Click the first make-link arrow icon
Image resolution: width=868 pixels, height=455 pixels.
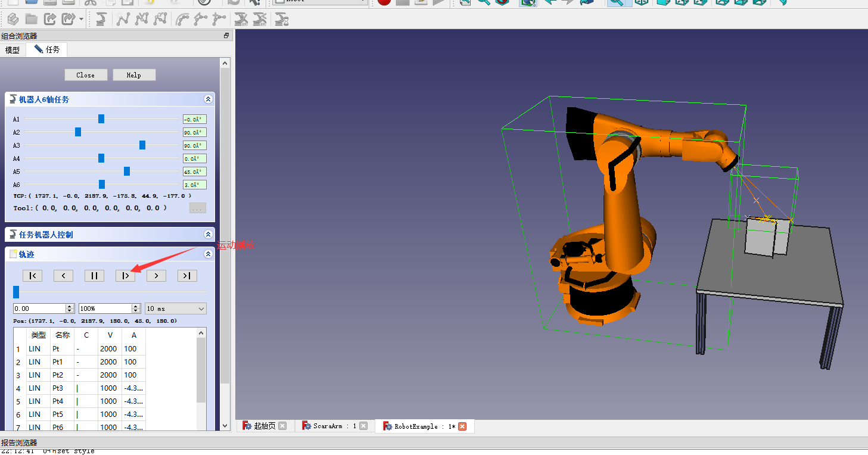(x=50, y=19)
